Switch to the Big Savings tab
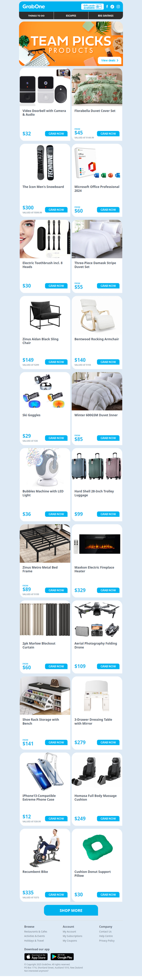The height and width of the screenshot is (980, 142). point(105,16)
